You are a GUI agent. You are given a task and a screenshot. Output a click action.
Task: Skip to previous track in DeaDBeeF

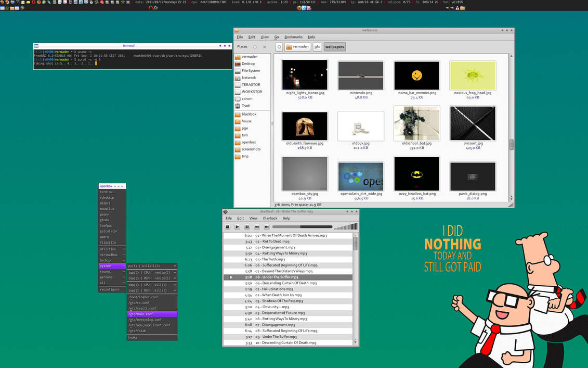pyautogui.click(x=256, y=227)
